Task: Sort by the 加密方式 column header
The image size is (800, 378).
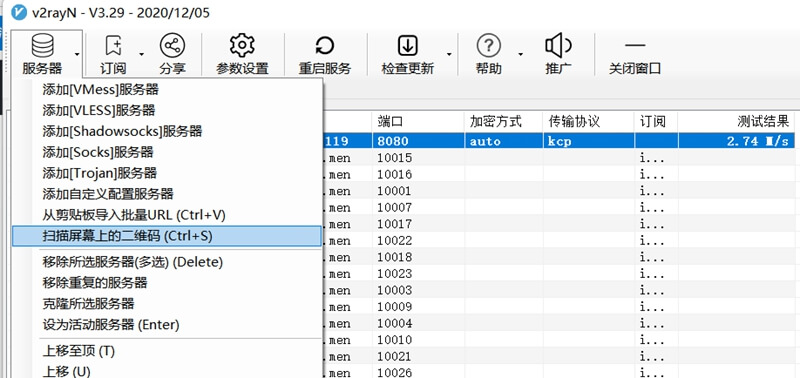Action: 504,121
